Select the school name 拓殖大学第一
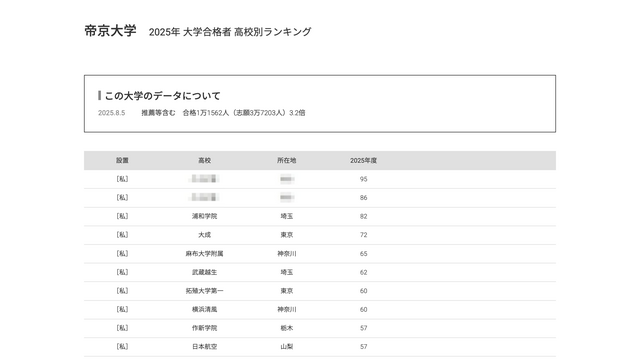 pos(204,291)
